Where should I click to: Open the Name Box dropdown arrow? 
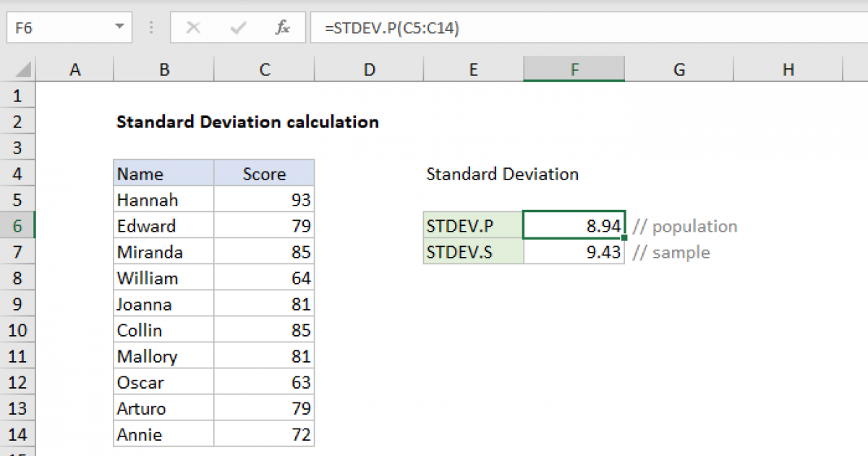119,28
